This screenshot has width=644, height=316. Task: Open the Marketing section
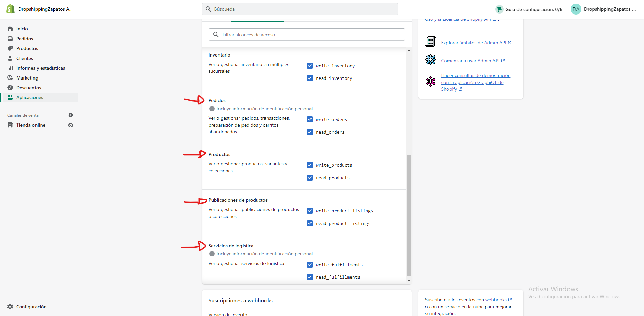pyautogui.click(x=27, y=77)
